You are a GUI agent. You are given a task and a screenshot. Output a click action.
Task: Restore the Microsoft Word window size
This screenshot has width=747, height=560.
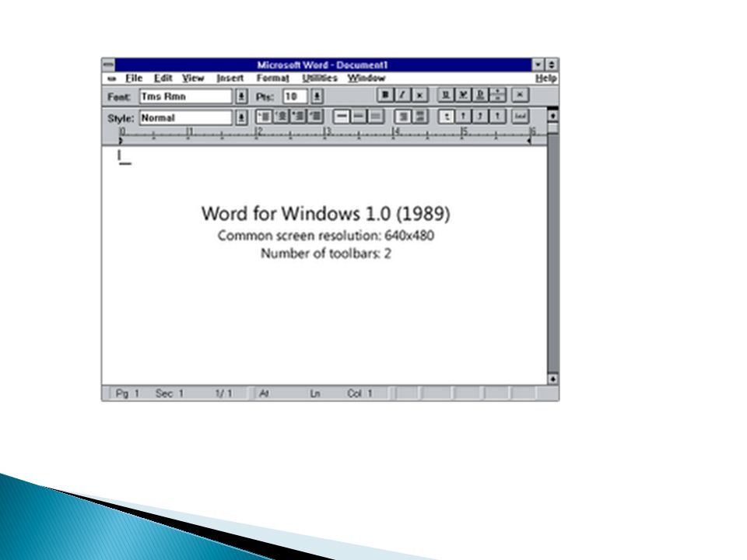tap(552, 65)
